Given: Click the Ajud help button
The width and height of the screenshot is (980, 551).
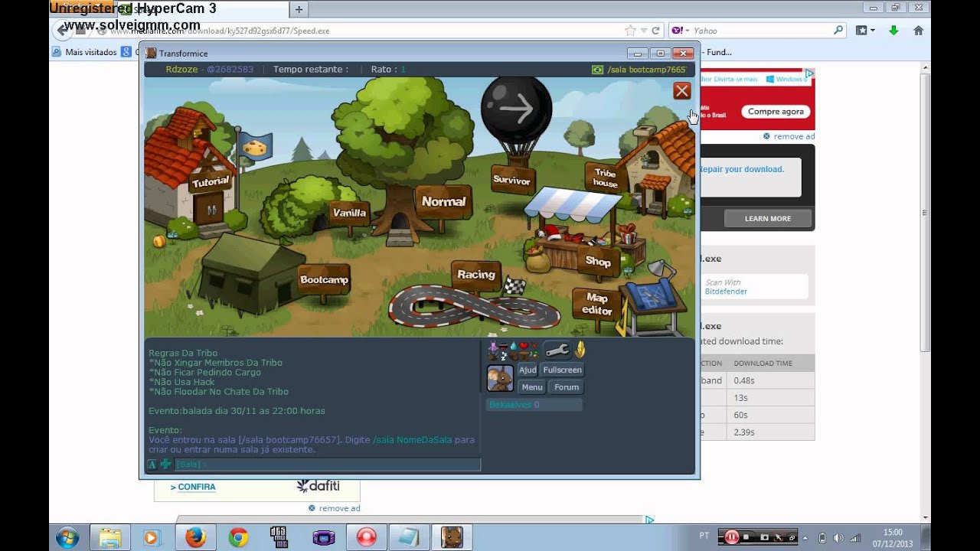Looking at the screenshot, I should (x=528, y=370).
